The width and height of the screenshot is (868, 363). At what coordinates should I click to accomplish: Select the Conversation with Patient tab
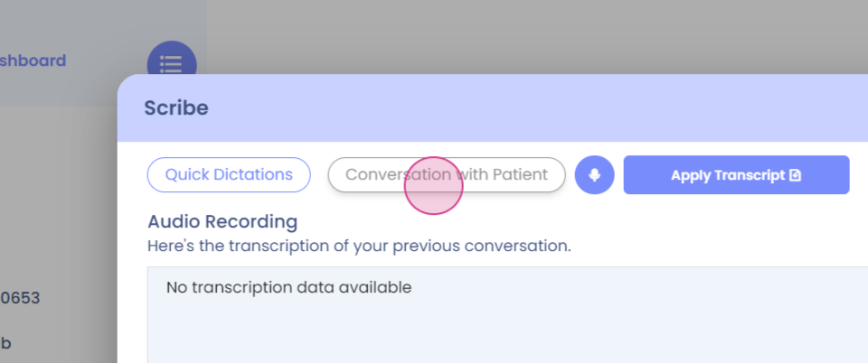(446, 175)
